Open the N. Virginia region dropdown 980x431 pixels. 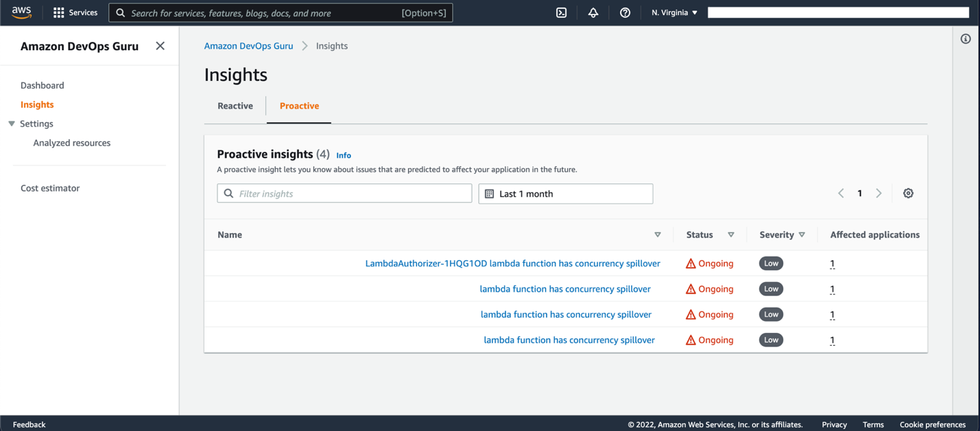[x=673, y=12]
